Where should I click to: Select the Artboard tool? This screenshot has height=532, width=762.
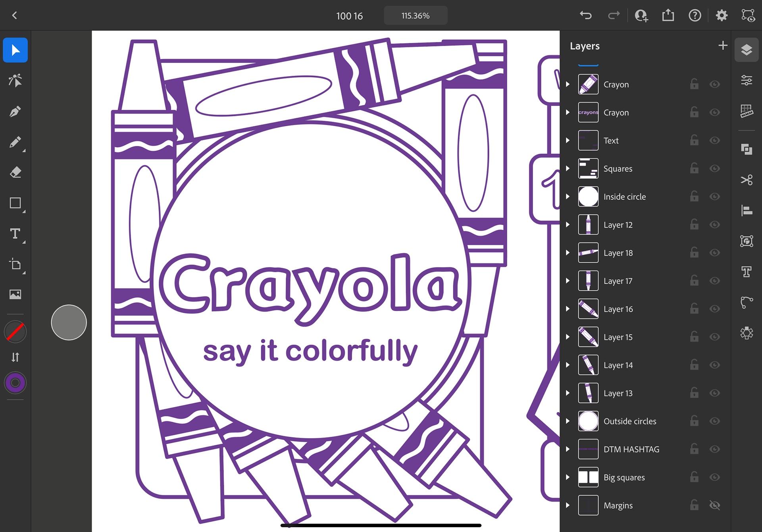point(15,264)
